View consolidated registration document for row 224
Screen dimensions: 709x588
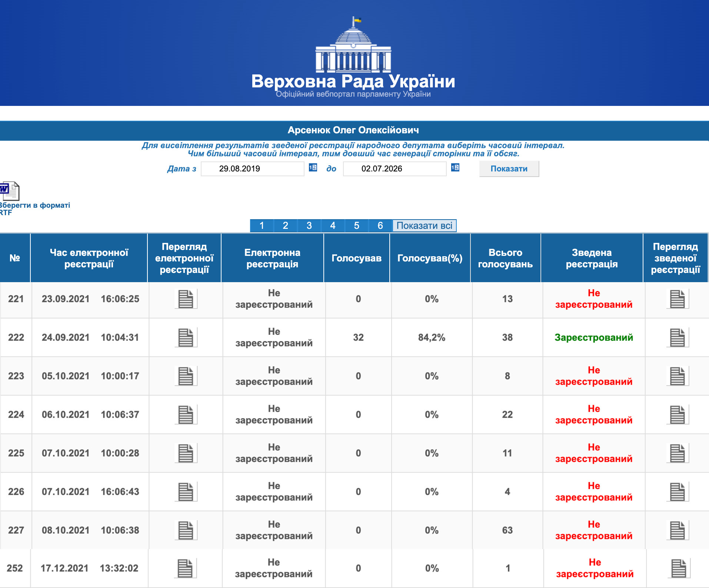678,414
